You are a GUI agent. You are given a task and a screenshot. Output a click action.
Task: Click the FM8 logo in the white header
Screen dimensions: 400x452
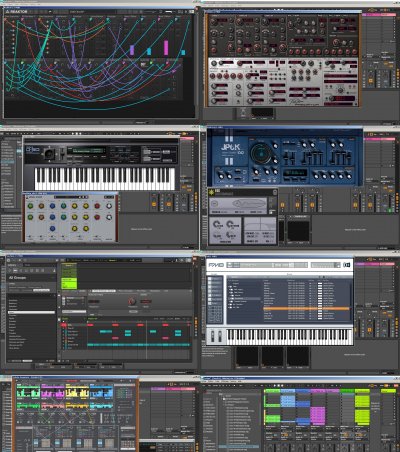coord(216,265)
